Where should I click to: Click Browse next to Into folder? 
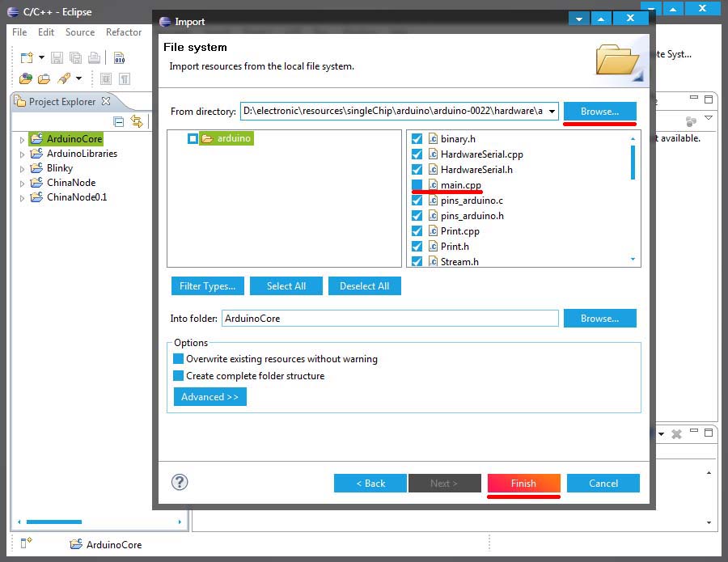[x=600, y=319]
